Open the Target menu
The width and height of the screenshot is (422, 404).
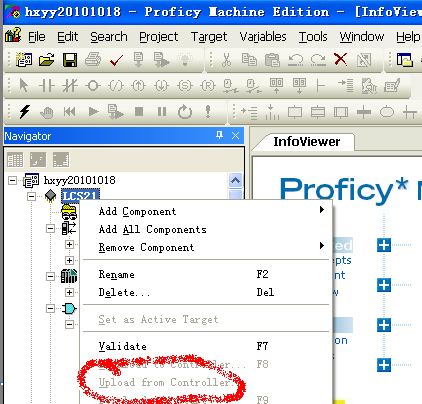point(209,37)
